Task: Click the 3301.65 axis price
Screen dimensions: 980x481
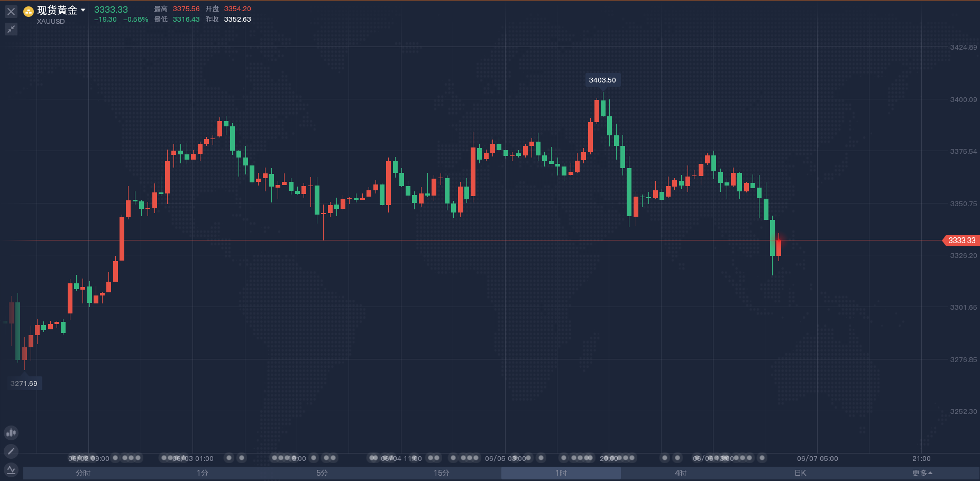Action: point(964,308)
